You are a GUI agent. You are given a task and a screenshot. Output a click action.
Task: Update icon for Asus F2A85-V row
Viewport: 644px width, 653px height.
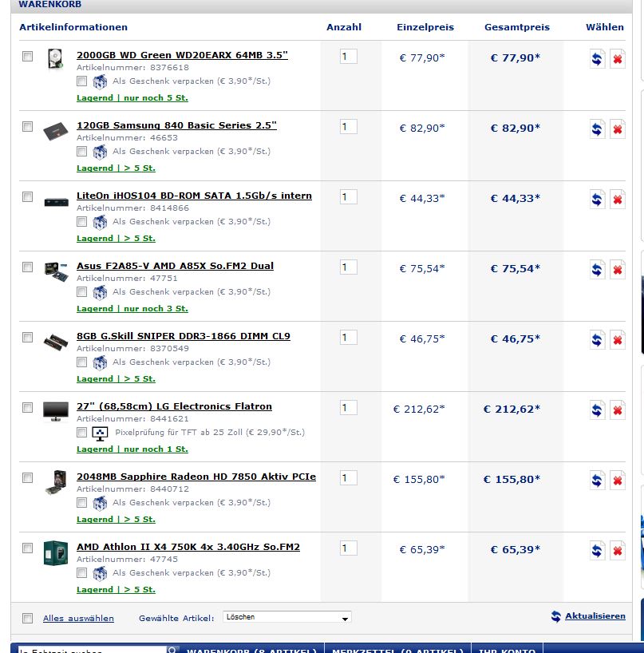pyautogui.click(x=597, y=270)
